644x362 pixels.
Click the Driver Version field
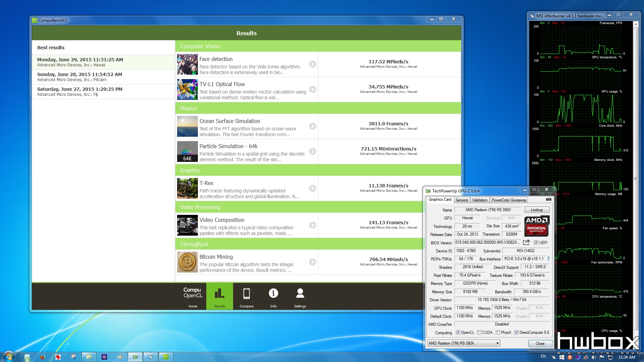coord(502,300)
